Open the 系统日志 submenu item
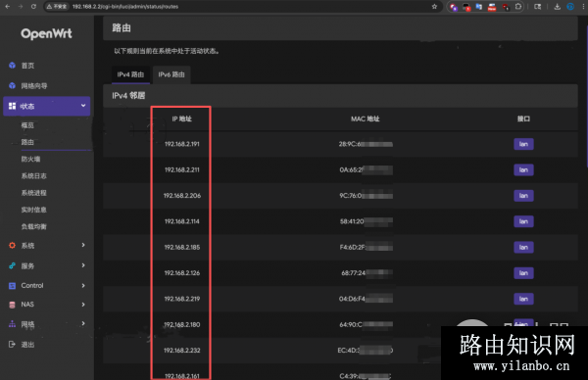 (x=33, y=175)
